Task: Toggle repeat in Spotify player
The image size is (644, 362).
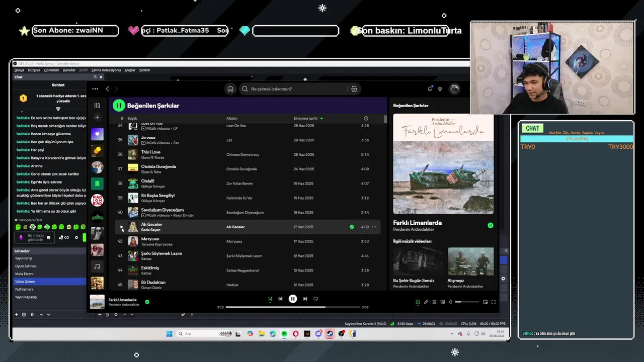Action: (316, 299)
